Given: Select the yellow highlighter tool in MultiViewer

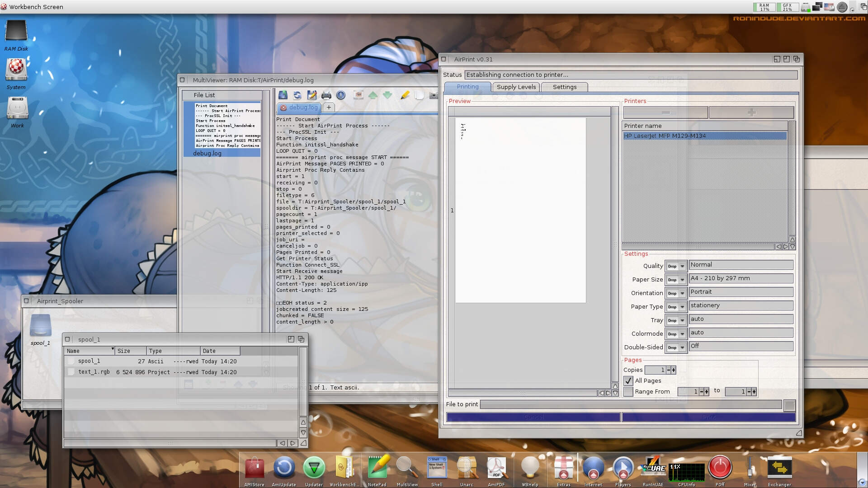Looking at the screenshot, I should pos(405,95).
